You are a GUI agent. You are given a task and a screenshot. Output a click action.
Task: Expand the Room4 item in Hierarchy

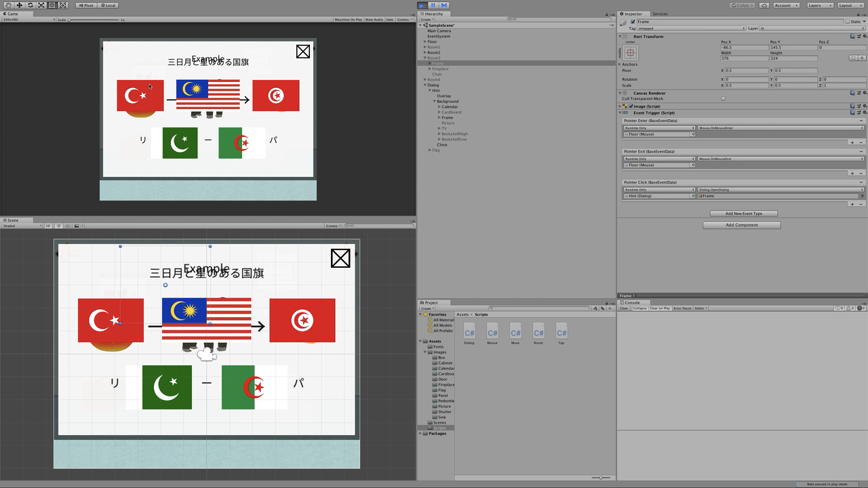coord(425,80)
